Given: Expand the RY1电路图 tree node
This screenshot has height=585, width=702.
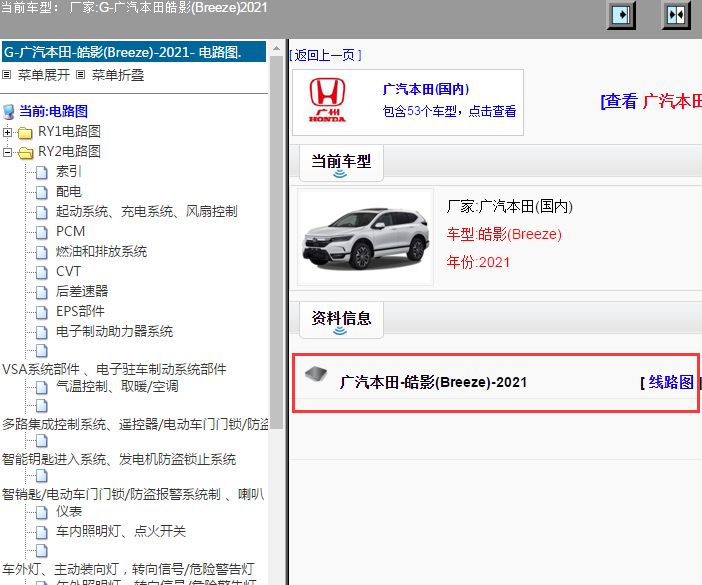Looking at the screenshot, I should click(x=7, y=132).
